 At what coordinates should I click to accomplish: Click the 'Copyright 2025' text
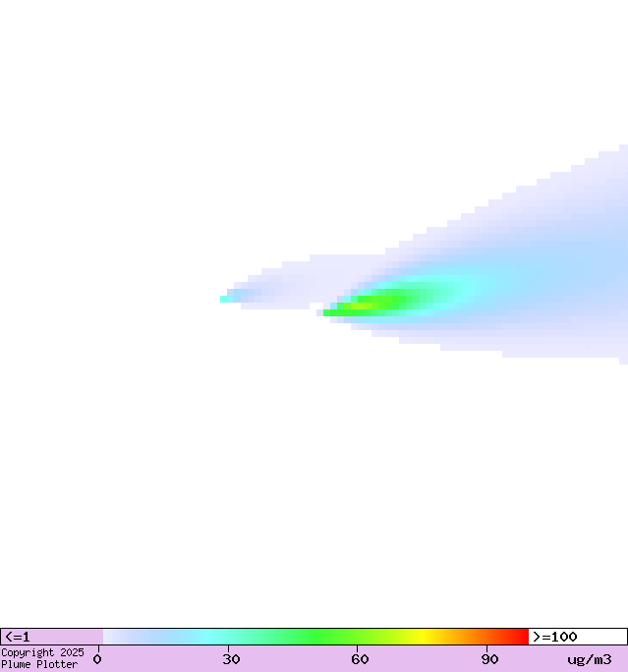click(42, 652)
